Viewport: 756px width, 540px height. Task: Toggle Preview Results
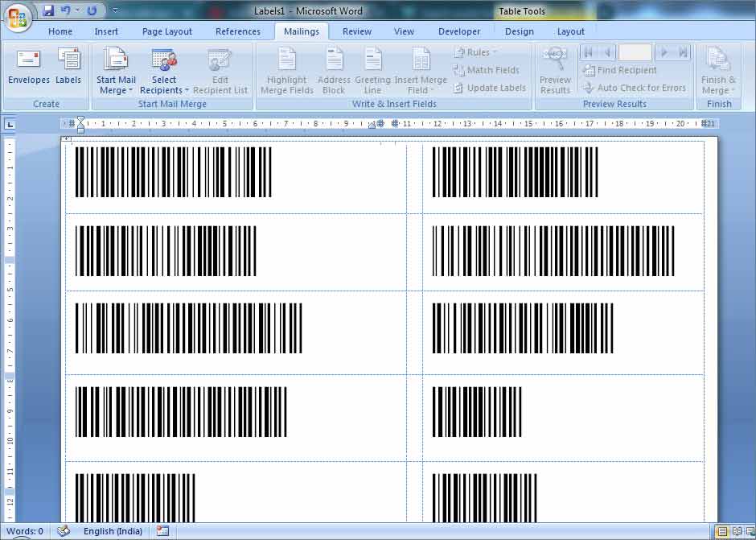click(x=556, y=72)
